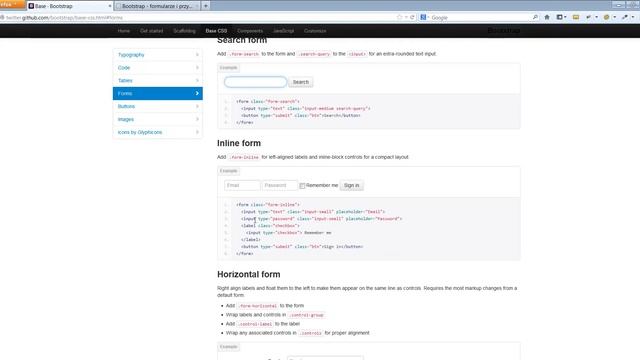Click the .form-horizontal code snippet
640x360 pixels.
258,306
